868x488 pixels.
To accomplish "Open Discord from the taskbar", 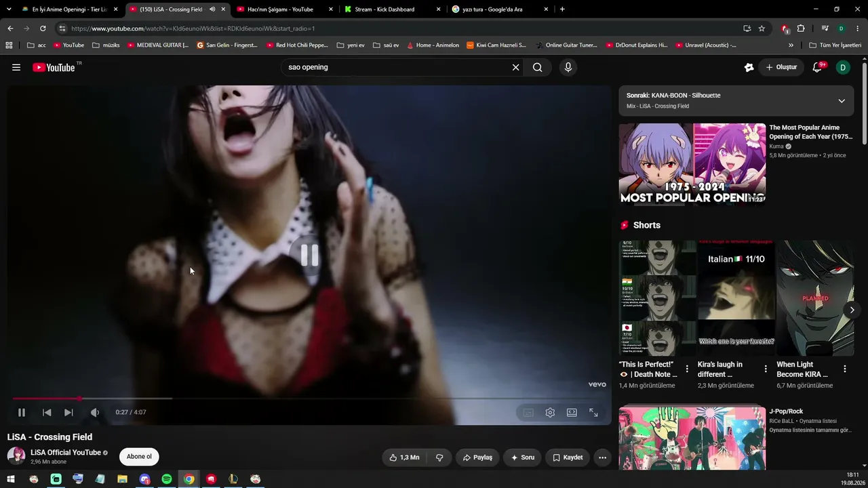I will point(144,479).
